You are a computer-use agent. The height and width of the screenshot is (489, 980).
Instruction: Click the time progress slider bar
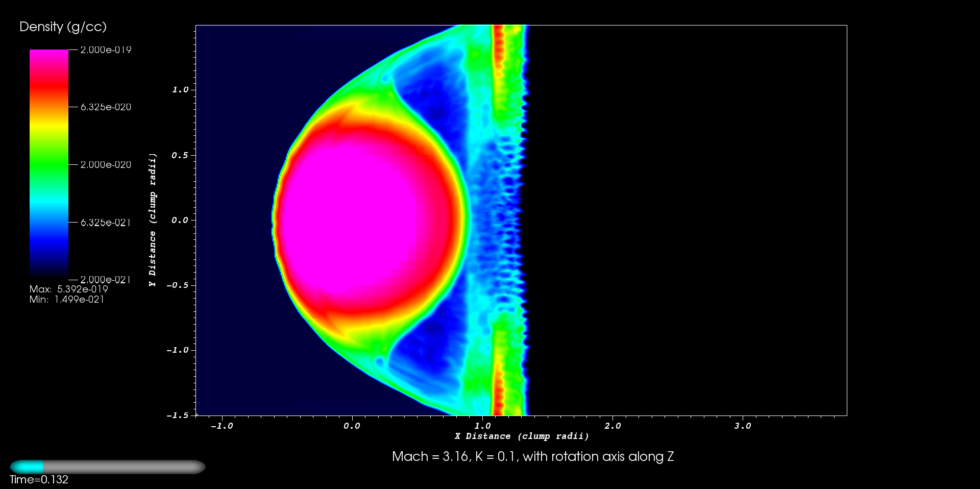108,467
